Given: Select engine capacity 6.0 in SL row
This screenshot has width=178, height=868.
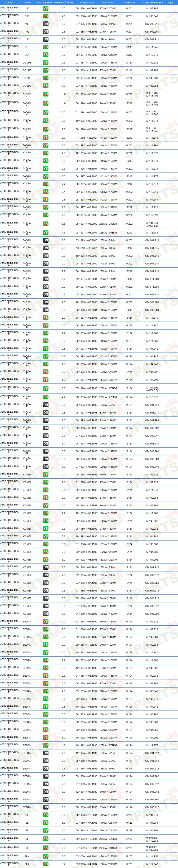Looking at the screenshot, I should pyautogui.click(x=64, y=848).
